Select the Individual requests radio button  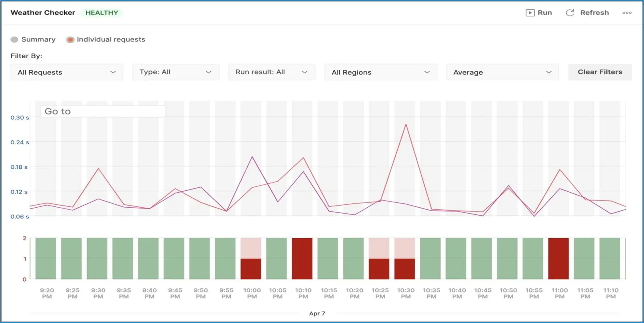pyautogui.click(x=70, y=39)
